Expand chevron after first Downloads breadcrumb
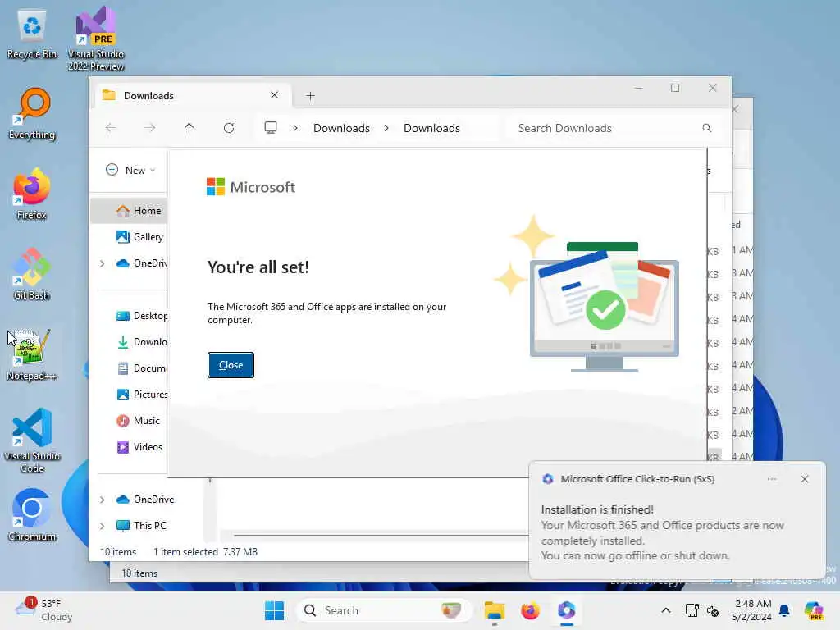 point(386,128)
